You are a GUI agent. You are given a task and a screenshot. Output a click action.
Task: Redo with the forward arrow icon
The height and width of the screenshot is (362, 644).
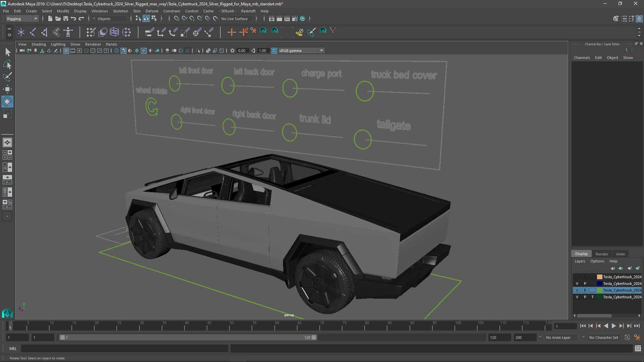point(81,18)
